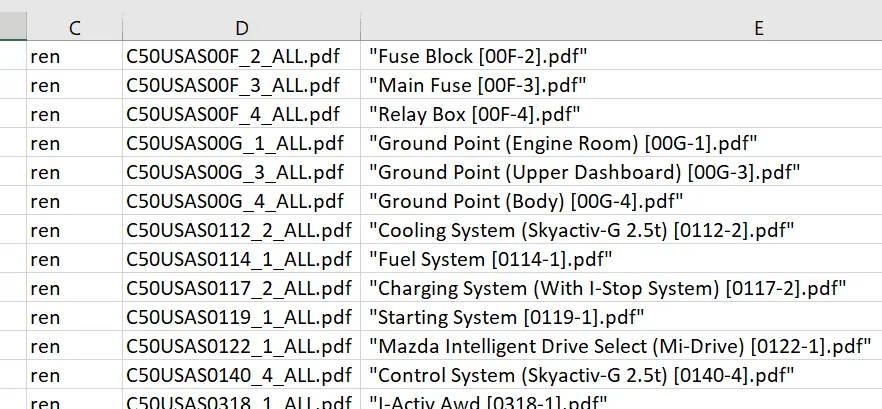Select the Cooling System (Skyactiv-G 2.5t) cell
Viewport: 882px width, 409px height.
click(x=581, y=230)
